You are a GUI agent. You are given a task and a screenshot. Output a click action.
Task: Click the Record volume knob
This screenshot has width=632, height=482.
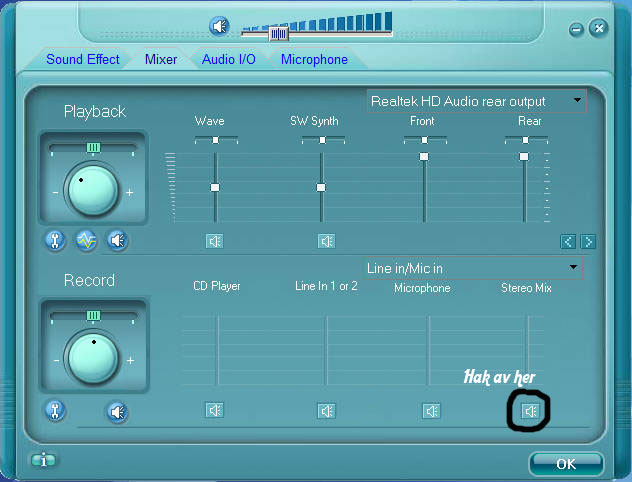(x=93, y=358)
